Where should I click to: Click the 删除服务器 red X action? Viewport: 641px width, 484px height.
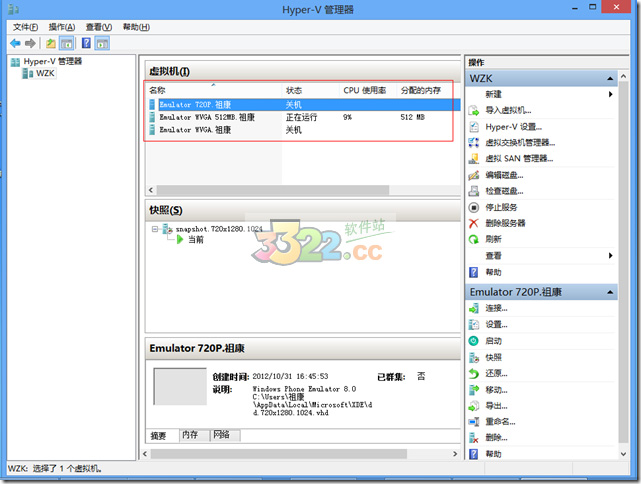[505, 223]
